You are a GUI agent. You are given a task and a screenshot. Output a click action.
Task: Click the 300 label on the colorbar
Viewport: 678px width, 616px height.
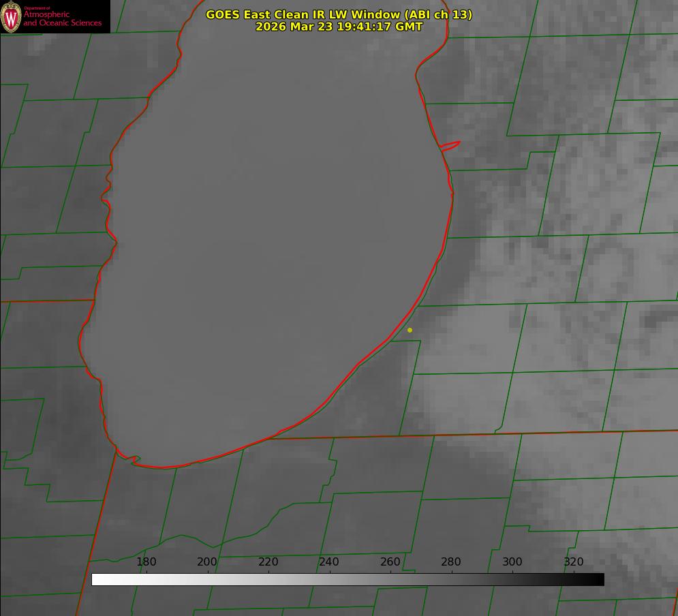(512, 562)
